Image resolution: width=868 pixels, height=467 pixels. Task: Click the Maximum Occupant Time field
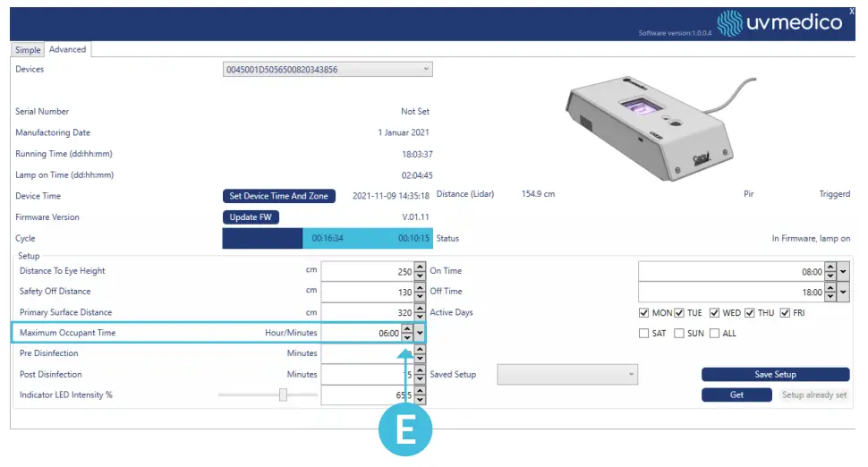[x=362, y=333]
